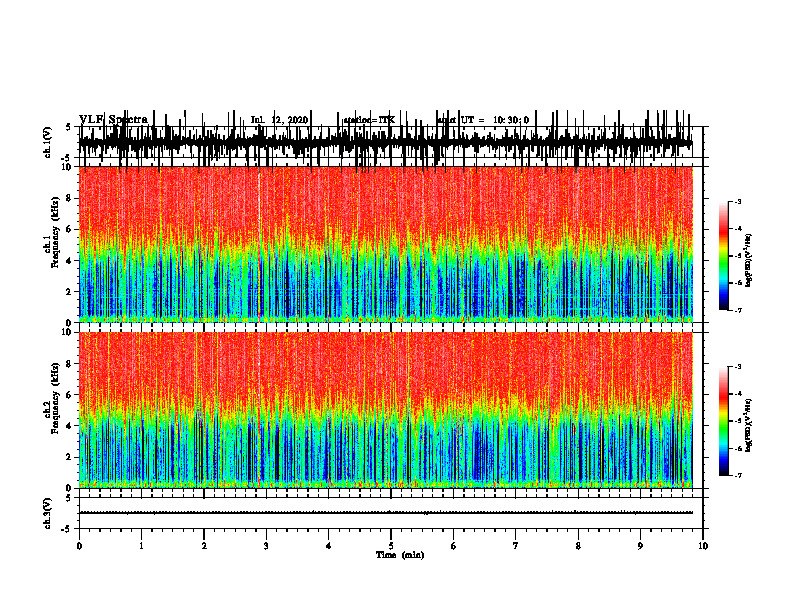Click time axis tick label 1

(x=141, y=546)
